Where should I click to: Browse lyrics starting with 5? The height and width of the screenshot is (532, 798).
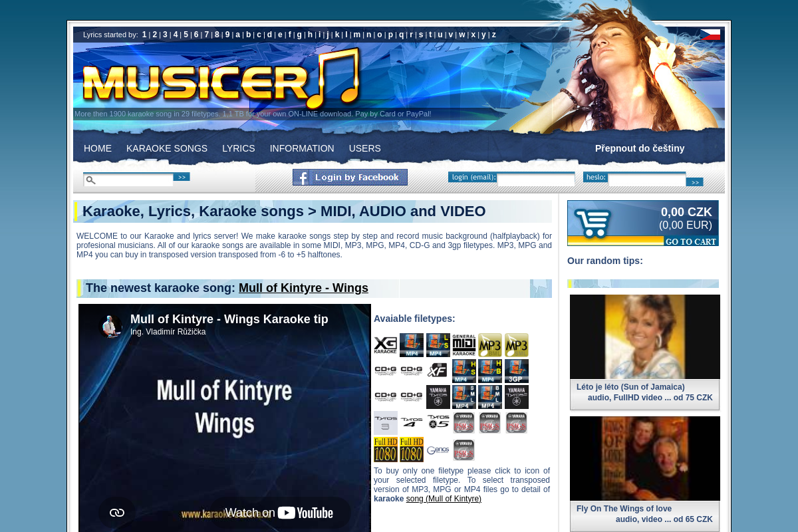click(x=186, y=35)
